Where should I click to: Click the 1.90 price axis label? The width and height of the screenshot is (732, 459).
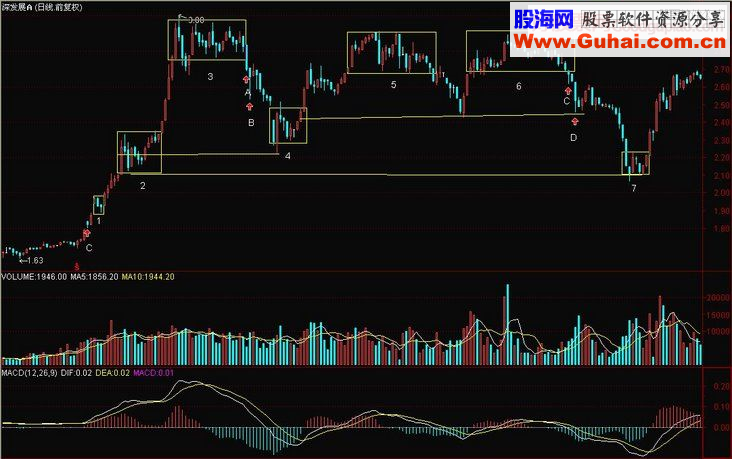[721, 211]
